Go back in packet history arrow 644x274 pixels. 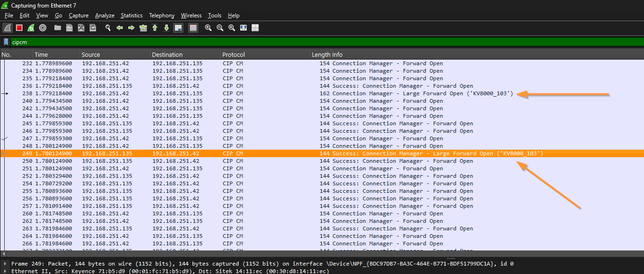coord(120,28)
